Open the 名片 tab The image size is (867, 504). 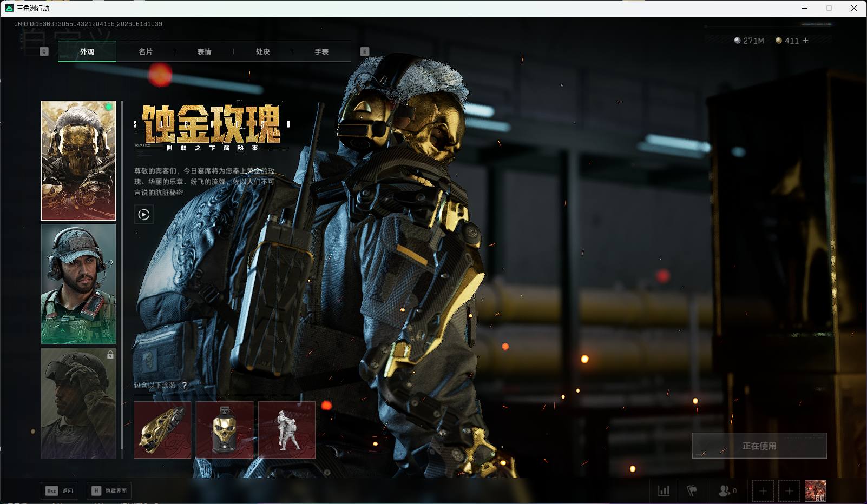(x=146, y=51)
